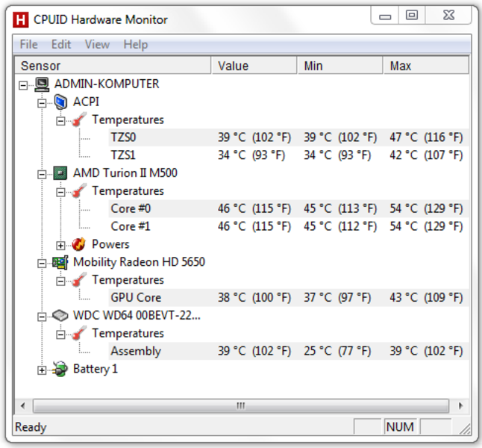Image resolution: width=482 pixels, height=448 pixels.
Task: Collapse the ADMIN-KOMPUTER root node
Action: point(23,85)
